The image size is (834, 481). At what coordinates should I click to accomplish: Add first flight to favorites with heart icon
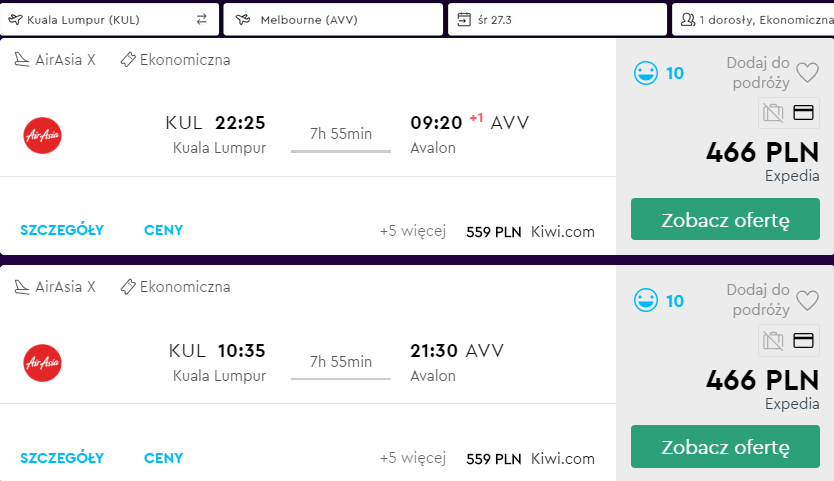pos(807,73)
